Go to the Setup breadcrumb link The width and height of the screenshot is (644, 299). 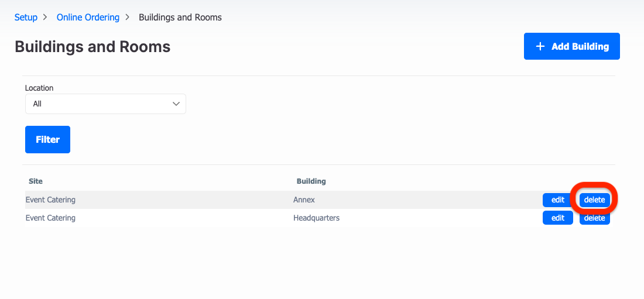pos(26,17)
